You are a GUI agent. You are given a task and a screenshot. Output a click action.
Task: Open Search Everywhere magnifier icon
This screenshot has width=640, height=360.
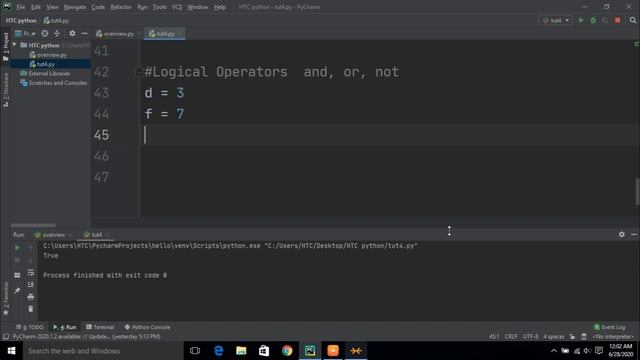click(x=633, y=20)
